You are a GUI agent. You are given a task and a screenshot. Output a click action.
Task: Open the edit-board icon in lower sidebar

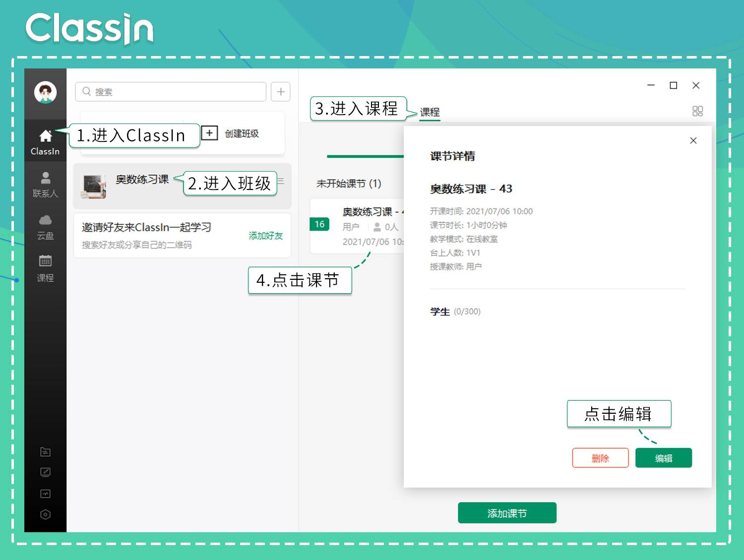45,472
